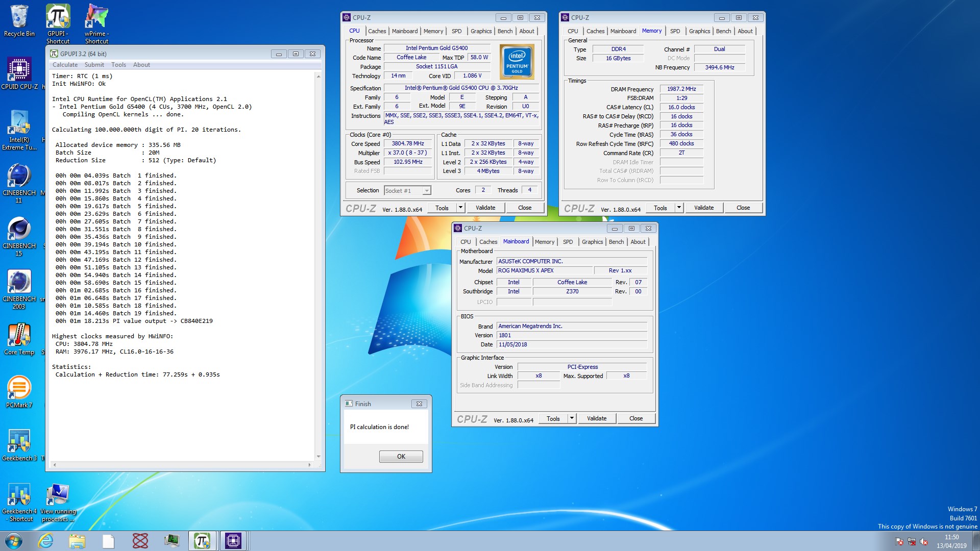Open the wPrime Shortcut desktop icon
The image size is (980, 551).
coord(96,23)
